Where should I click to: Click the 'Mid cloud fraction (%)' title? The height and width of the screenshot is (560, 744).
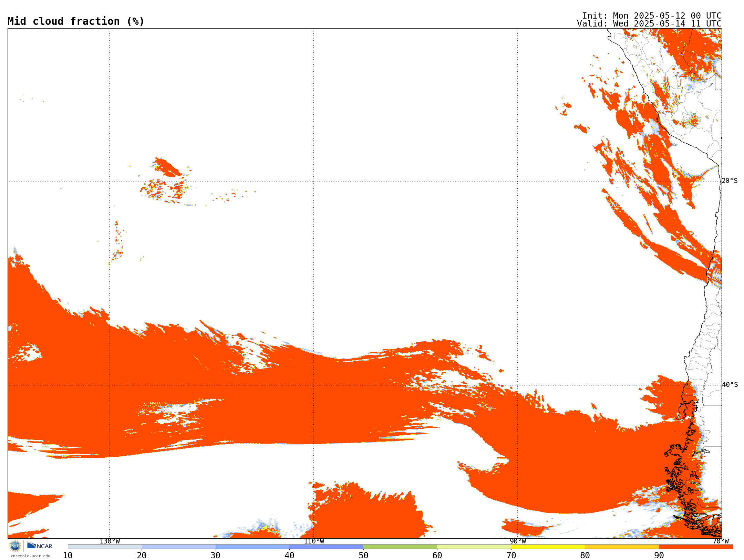pyautogui.click(x=76, y=21)
